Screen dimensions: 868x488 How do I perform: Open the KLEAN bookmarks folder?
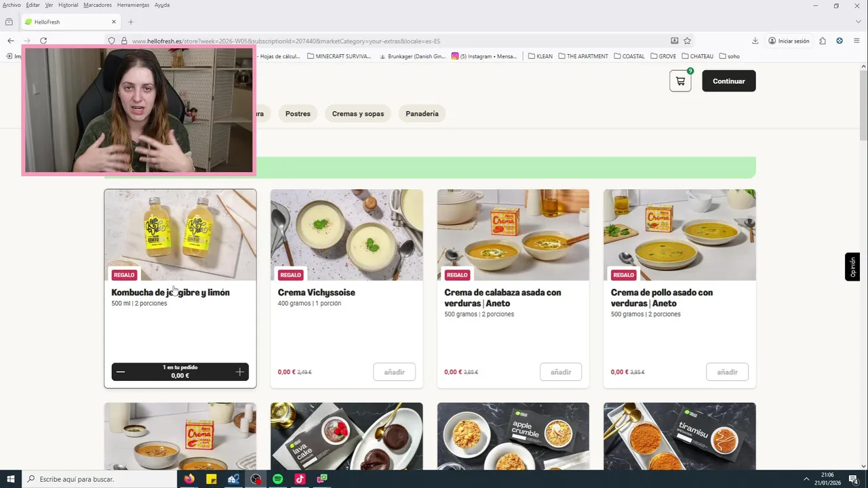click(540, 56)
